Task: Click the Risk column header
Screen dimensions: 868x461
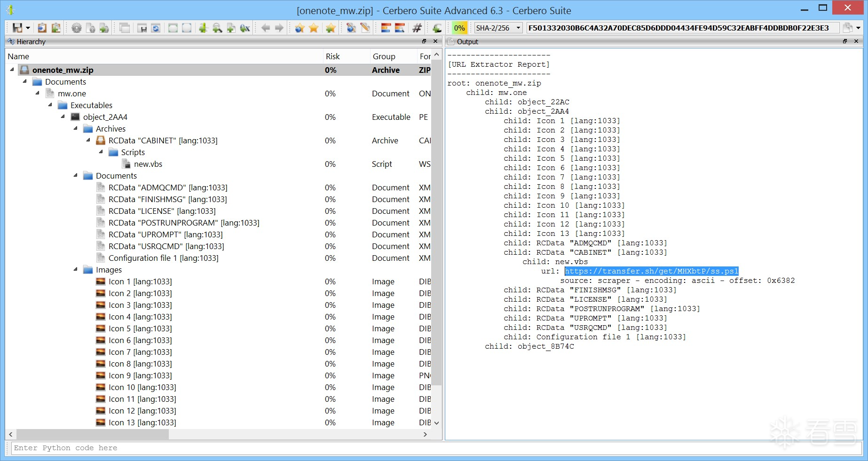Action: [x=333, y=56]
